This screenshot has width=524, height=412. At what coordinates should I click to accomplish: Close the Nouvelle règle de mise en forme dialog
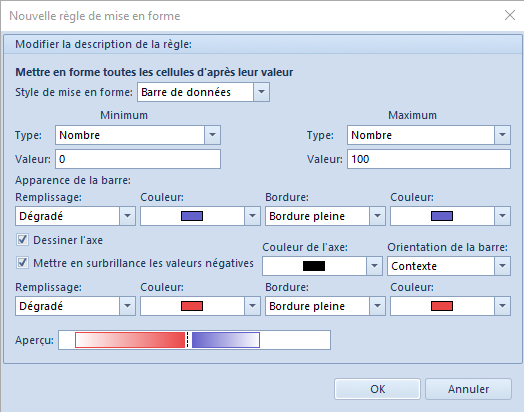[510, 15]
